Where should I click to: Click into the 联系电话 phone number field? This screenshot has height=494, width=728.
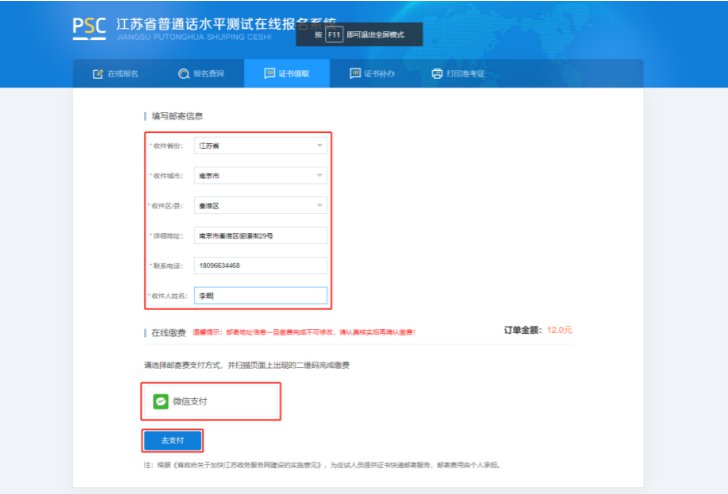[x=260, y=266]
